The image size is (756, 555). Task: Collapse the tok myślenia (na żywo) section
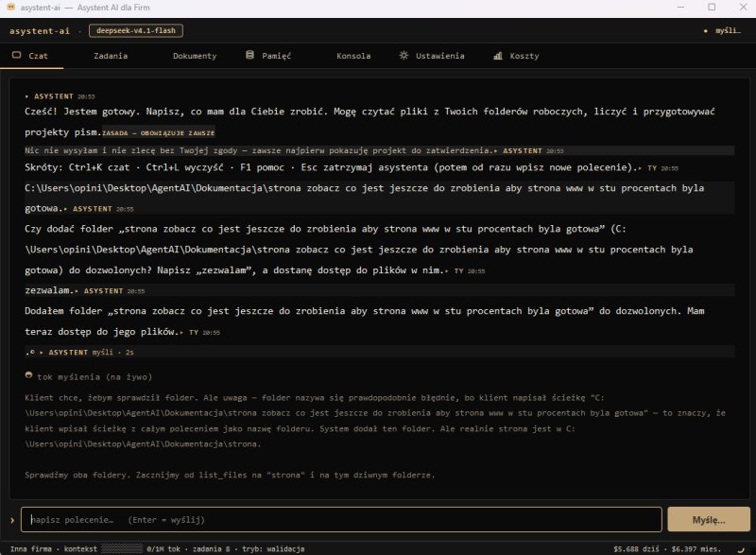(94, 376)
